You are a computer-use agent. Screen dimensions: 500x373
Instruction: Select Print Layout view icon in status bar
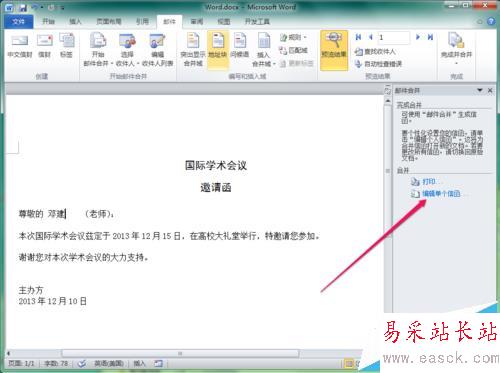point(348,363)
